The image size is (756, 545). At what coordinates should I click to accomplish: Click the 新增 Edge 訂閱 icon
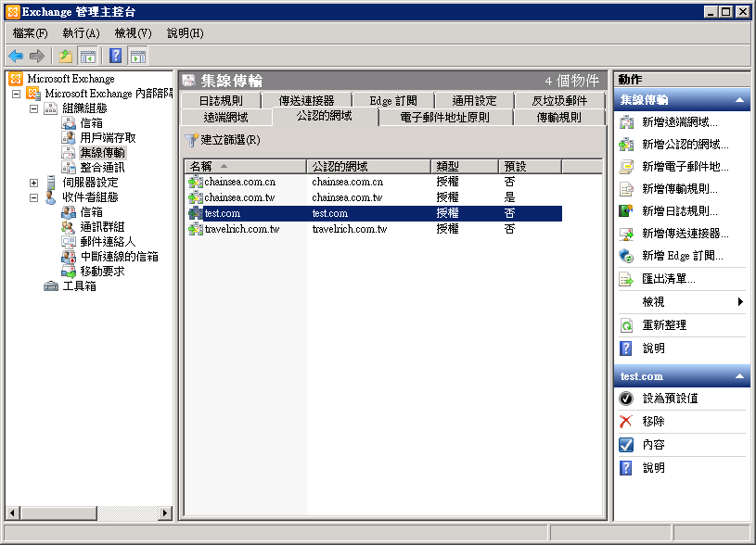point(626,256)
